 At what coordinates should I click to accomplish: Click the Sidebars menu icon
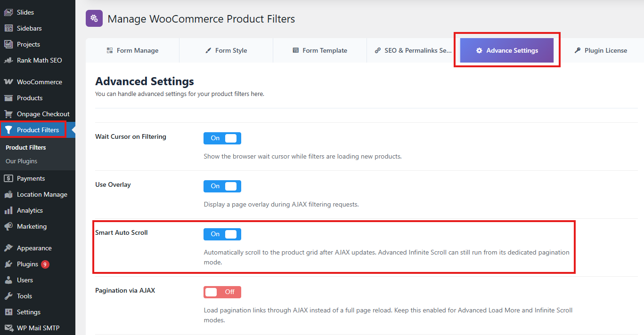pyautogui.click(x=8, y=28)
